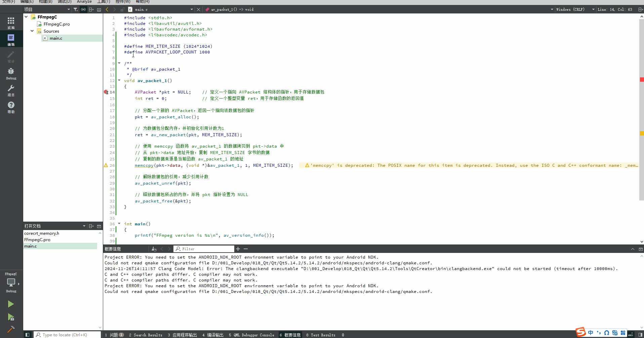Zoom in the output pane text
The width and height of the screenshot is (644, 338).
(x=238, y=249)
